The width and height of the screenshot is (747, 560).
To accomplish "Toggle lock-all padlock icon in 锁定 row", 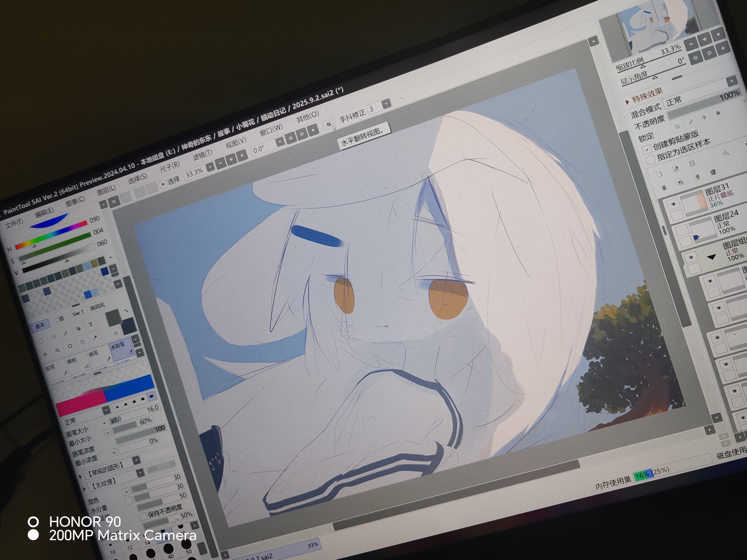I will 718,113.
